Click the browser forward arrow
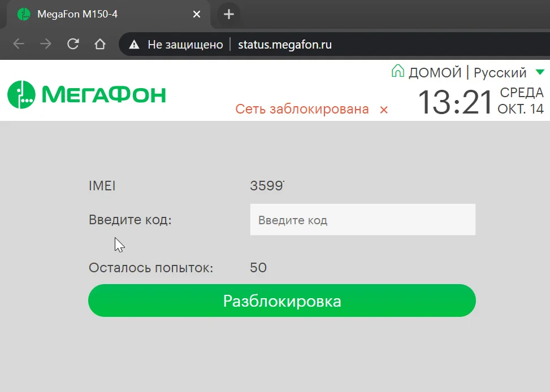This screenshot has width=550, height=392. (x=46, y=44)
